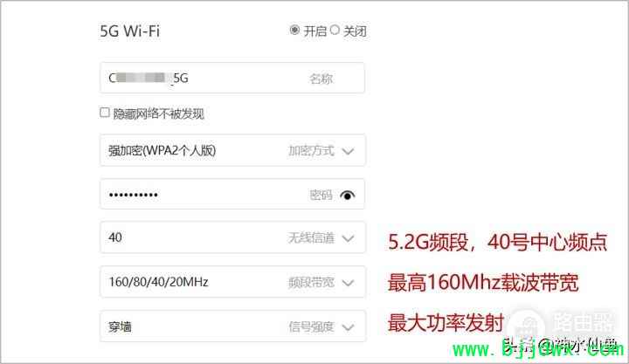Click the 160/80/40/20MHz bandwidth value
This screenshot has width=629, height=364.
coord(158,282)
